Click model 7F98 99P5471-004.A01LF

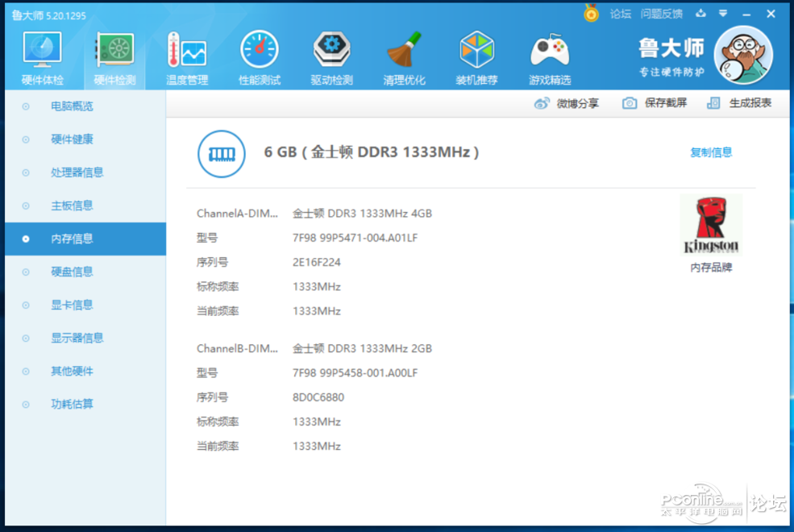click(355, 238)
